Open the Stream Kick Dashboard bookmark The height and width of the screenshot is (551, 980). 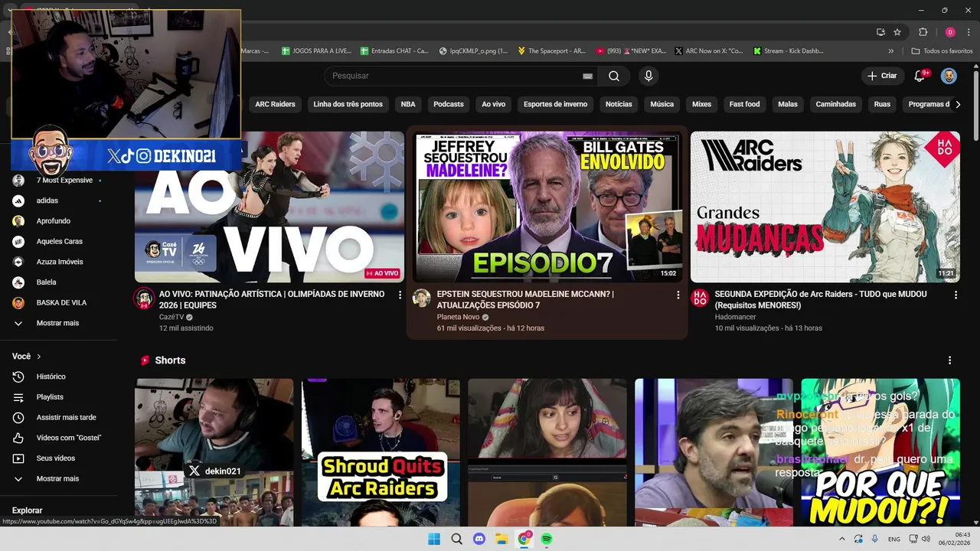pyautogui.click(x=789, y=51)
